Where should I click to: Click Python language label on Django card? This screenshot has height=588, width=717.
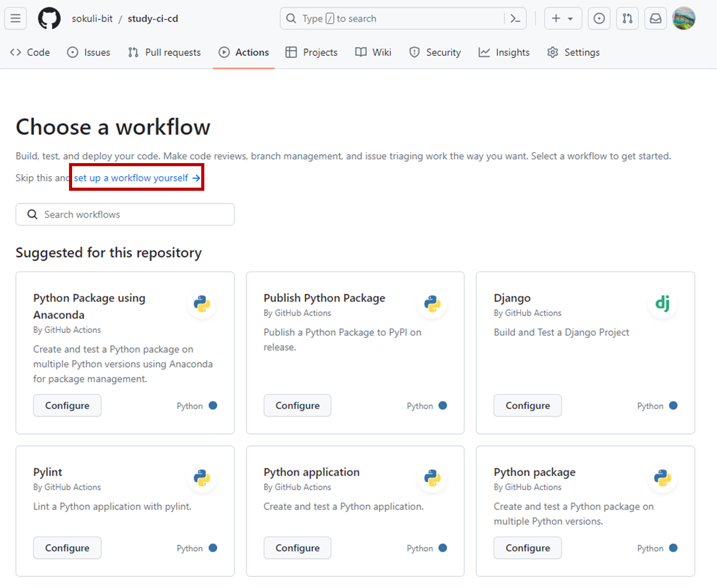click(x=650, y=406)
